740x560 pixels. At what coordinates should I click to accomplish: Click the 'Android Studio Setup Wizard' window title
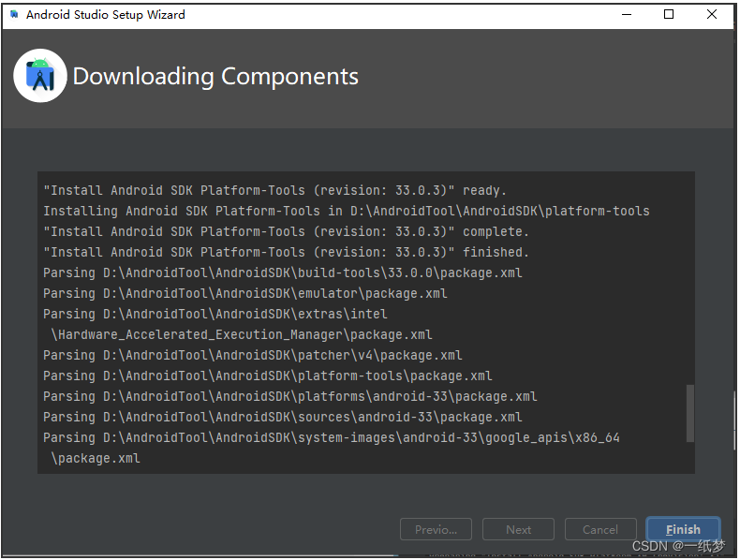click(106, 15)
